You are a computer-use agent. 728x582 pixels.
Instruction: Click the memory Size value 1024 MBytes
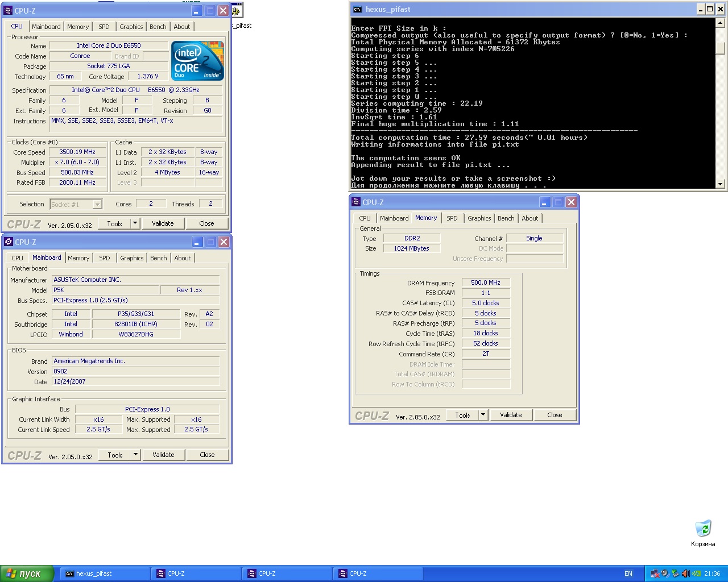coord(412,248)
